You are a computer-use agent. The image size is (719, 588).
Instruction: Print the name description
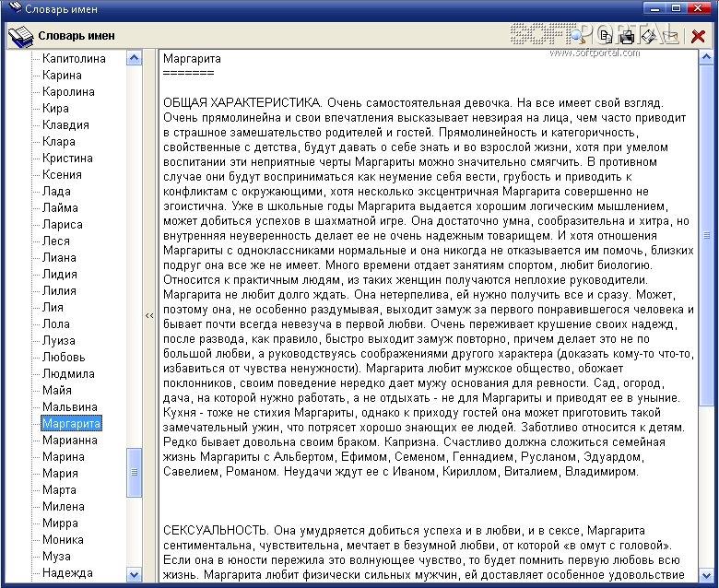pyautogui.click(x=627, y=36)
